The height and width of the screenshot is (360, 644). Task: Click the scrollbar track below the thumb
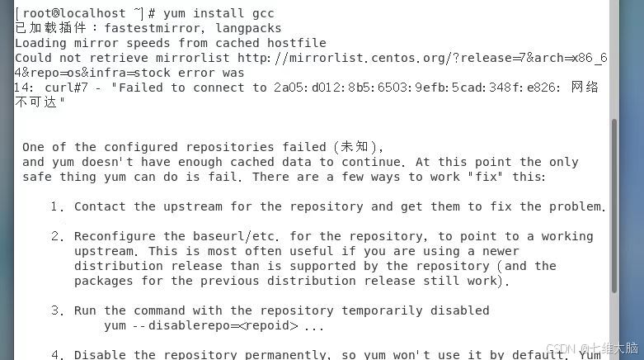613,322
